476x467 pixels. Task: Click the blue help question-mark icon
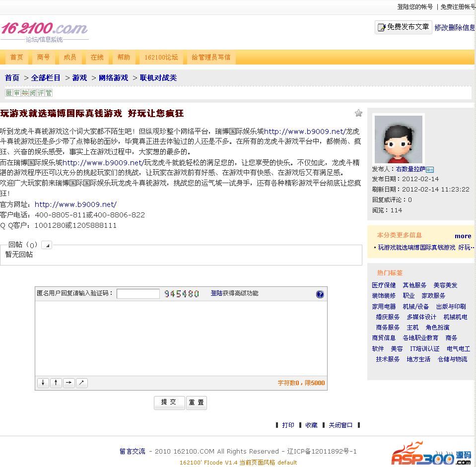(x=320, y=294)
